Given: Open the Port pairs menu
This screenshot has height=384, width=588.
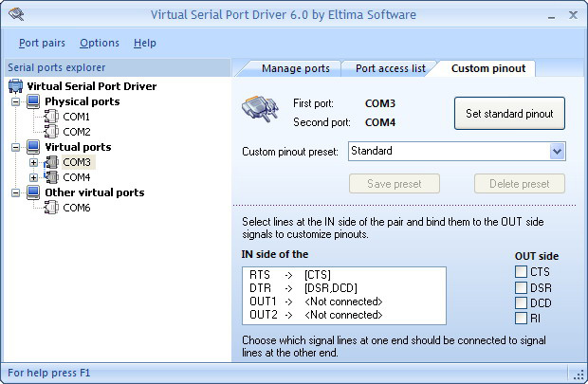Looking at the screenshot, I should pyautogui.click(x=42, y=43).
